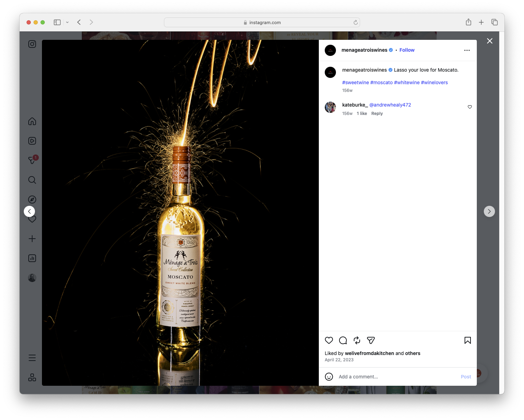Open more options via the three-dot menu
Image resolution: width=524 pixels, height=420 pixels.
point(467,50)
